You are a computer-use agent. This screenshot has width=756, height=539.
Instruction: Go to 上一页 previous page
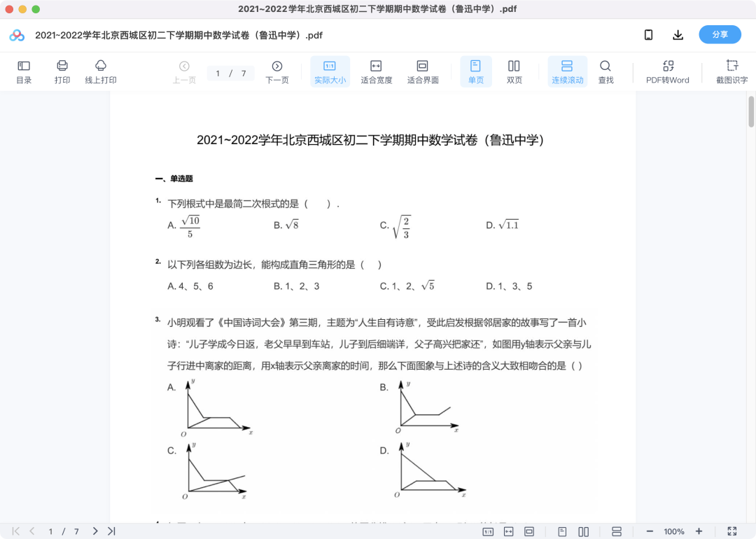pos(184,71)
